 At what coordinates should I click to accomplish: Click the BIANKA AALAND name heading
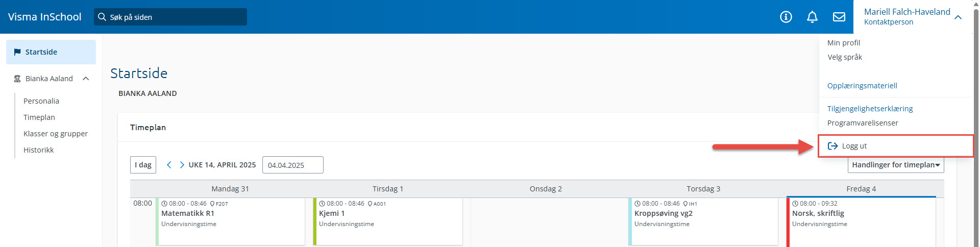pyautogui.click(x=148, y=93)
